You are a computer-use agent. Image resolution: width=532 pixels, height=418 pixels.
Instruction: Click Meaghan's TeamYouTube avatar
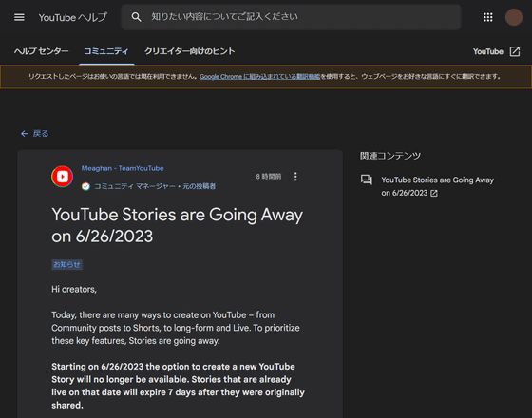coord(62,177)
